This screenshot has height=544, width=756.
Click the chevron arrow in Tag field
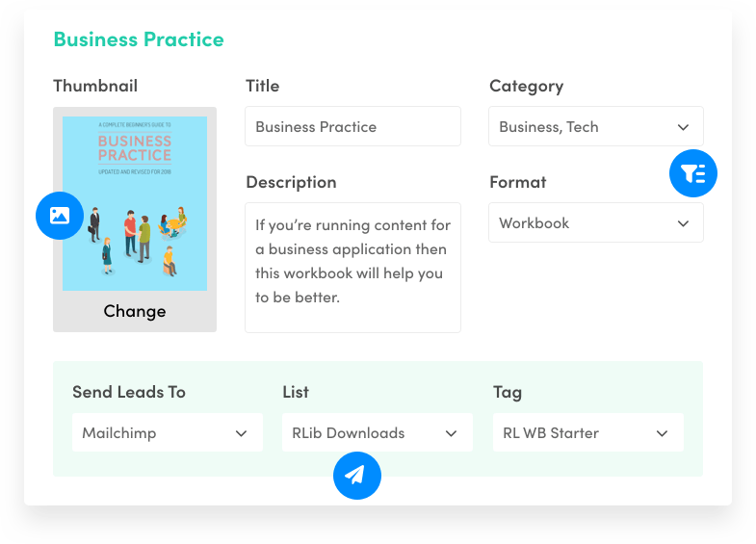pyautogui.click(x=662, y=433)
